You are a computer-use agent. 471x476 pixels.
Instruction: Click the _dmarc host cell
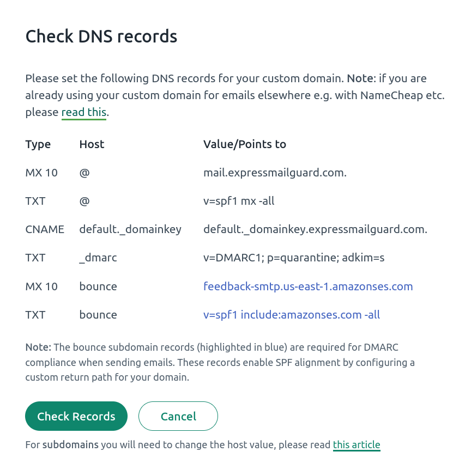coord(98,258)
